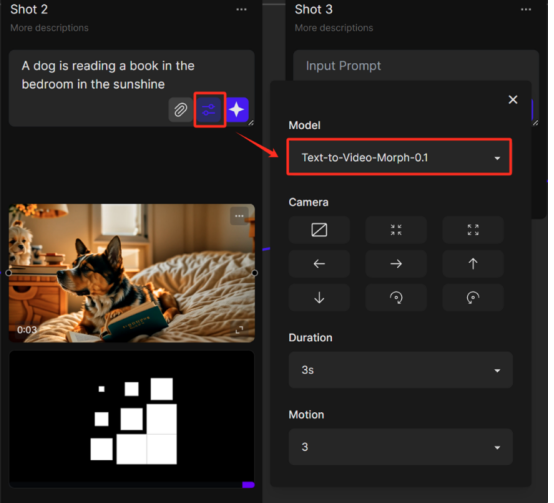Open the settings sliders icon in Shot 2
The height and width of the screenshot is (503, 554).
point(209,110)
